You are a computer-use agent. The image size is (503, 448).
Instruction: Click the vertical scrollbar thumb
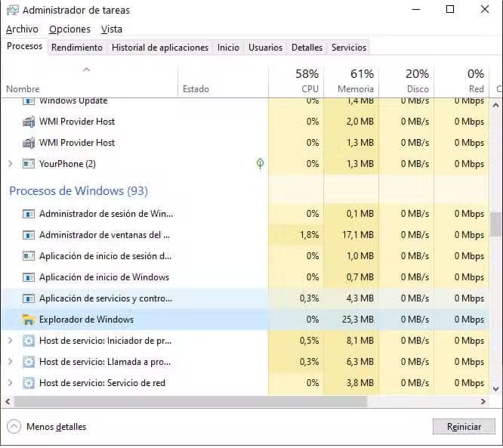pos(495,224)
